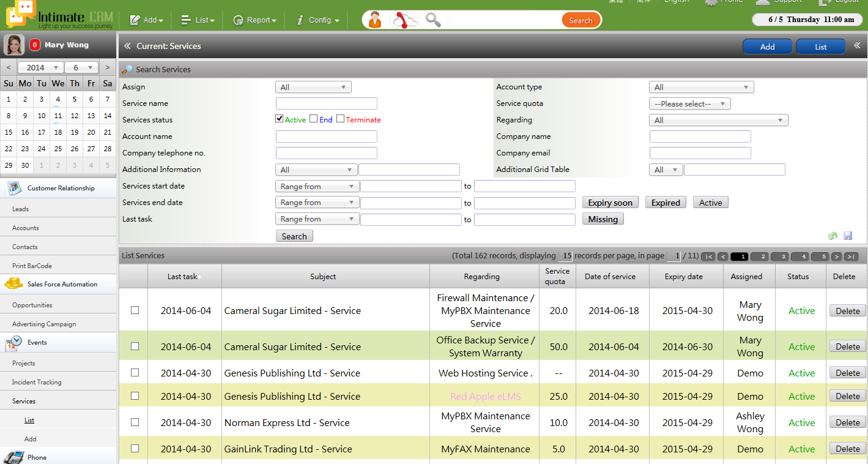Select June 18 in the calendar

(x=58, y=132)
